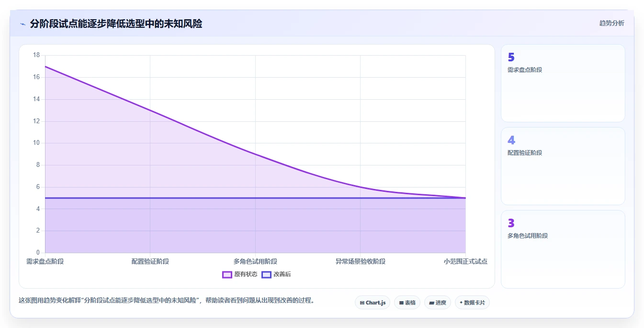Click the x-axis label 小范围正式试点
The height and width of the screenshot is (328, 644).
point(465,261)
